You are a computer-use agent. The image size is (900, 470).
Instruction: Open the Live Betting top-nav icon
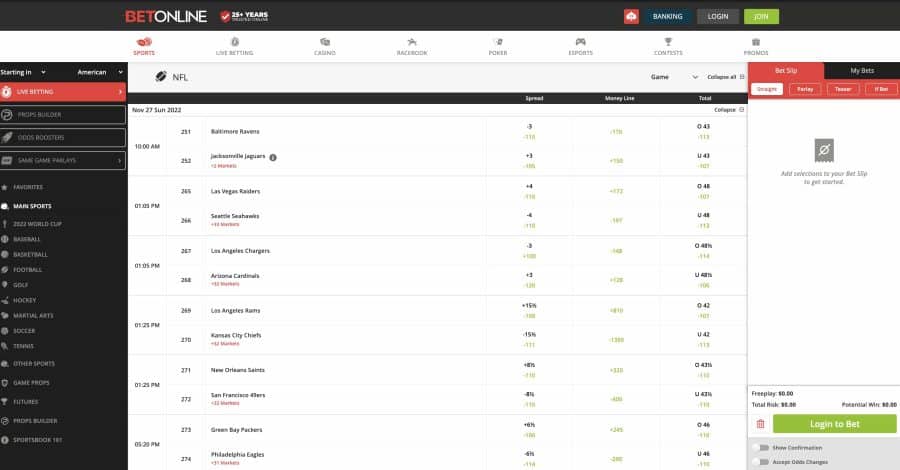[234, 42]
